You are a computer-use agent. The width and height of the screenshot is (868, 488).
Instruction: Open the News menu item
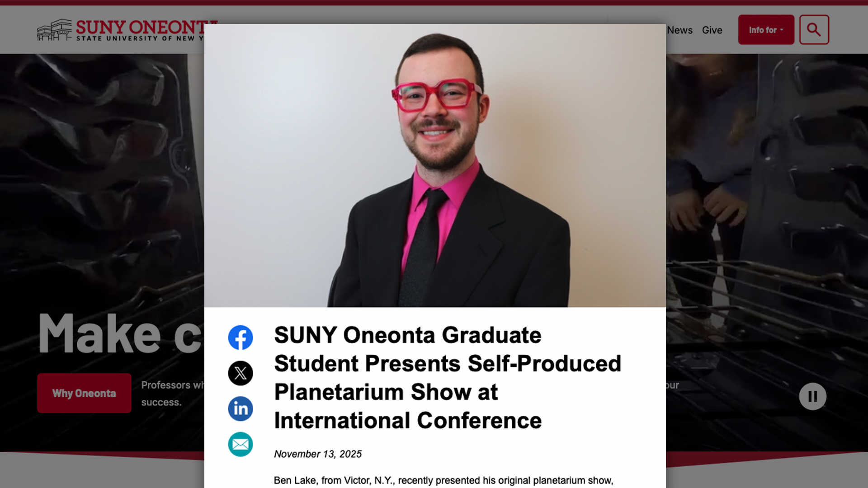click(x=679, y=30)
